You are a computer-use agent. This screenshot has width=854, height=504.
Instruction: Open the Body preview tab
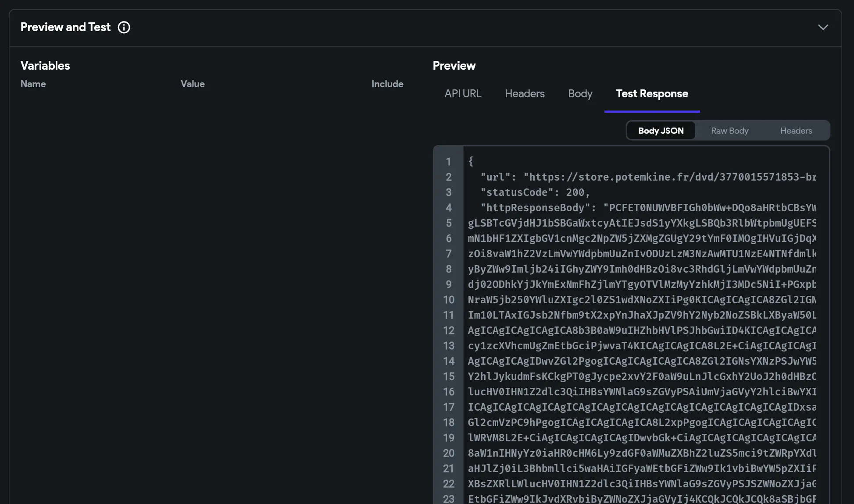pyautogui.click(x=580, y=93)
